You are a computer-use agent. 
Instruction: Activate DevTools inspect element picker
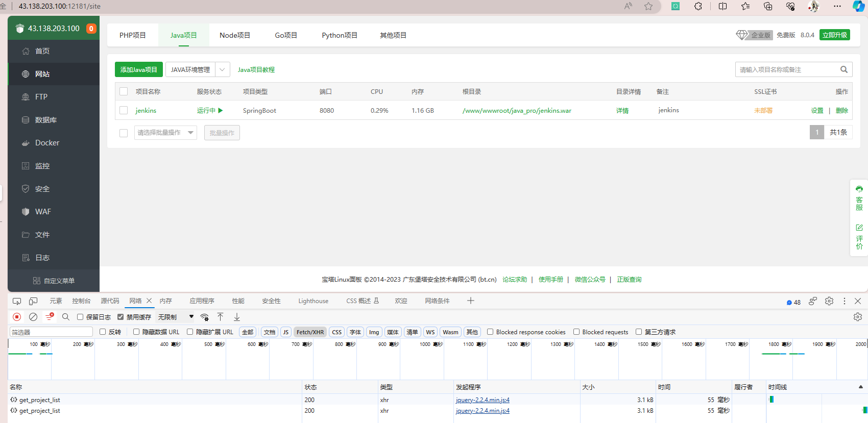pos(17,301)
